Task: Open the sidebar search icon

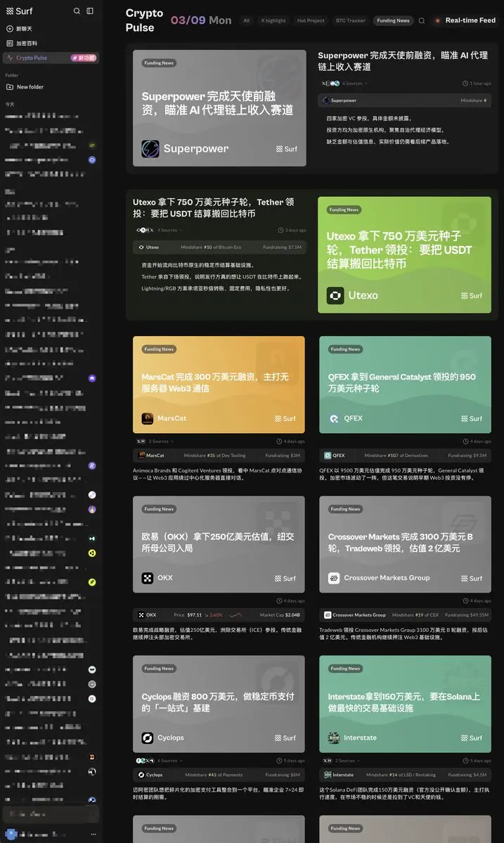Action: 77,11
